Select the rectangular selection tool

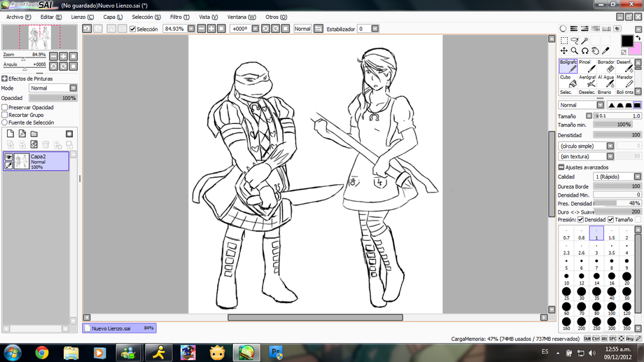tap(564, 41)
